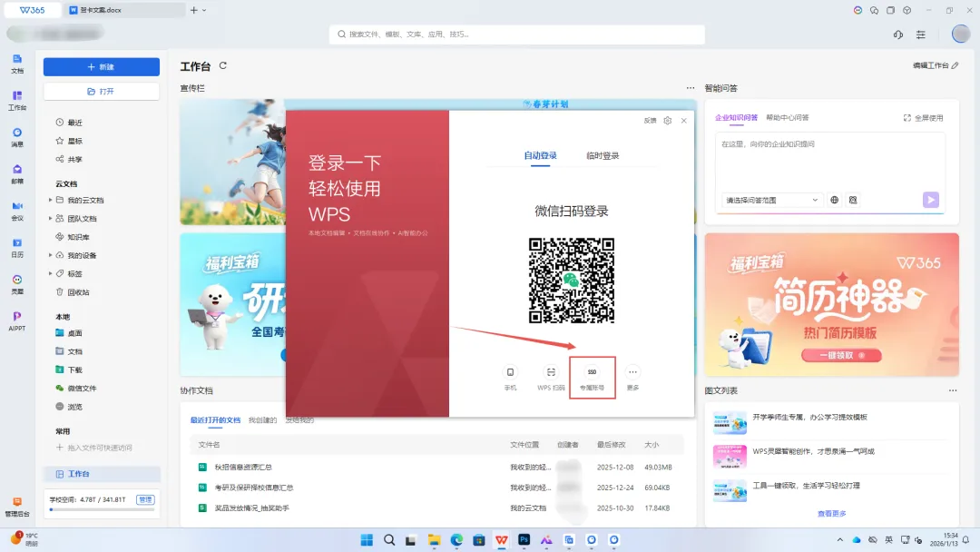This screenshot has width=980, height=552.
Task: Open the 图文列表 three-dot menu
Action: click(953, 390)
